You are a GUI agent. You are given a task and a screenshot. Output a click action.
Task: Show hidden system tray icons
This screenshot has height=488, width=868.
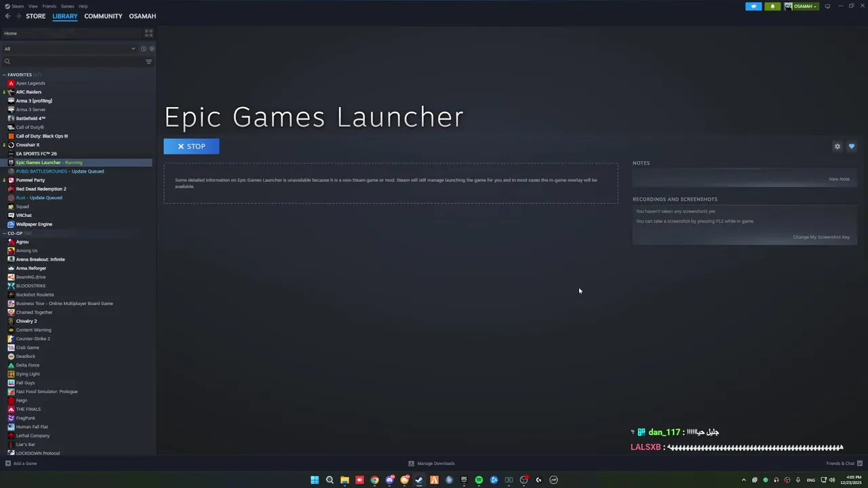[743, 480]
